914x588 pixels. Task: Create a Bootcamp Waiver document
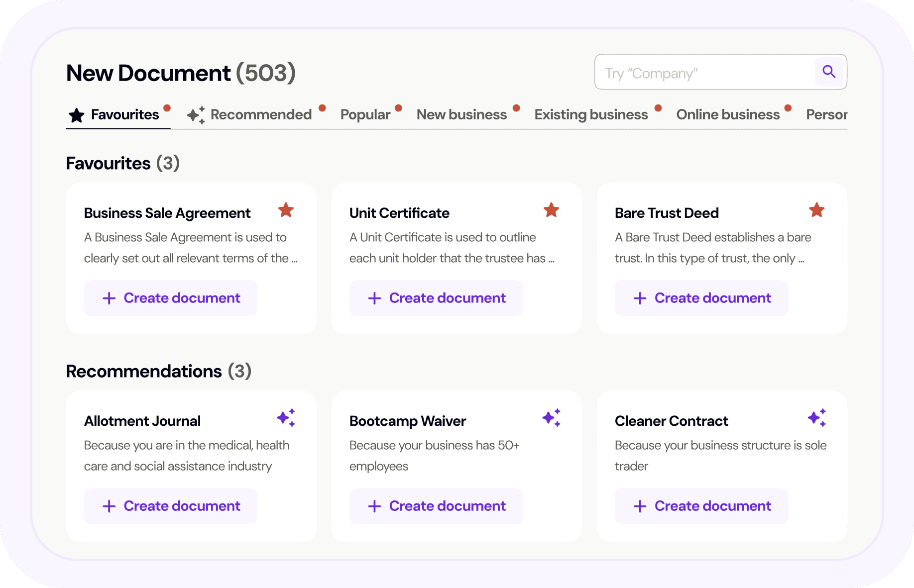coord(436,506)
